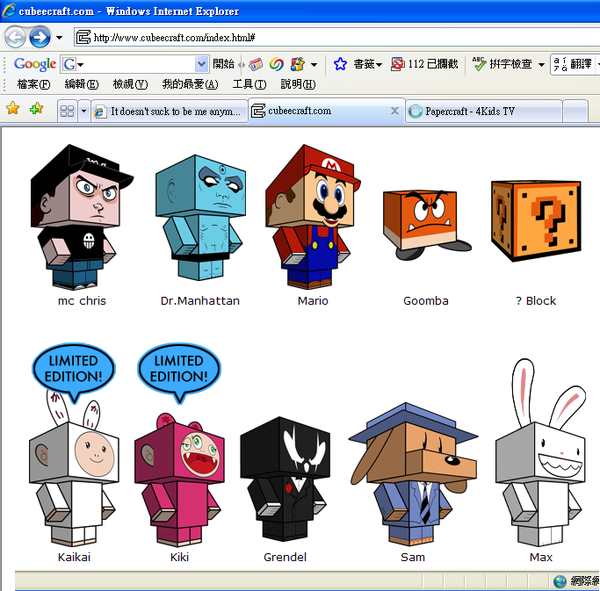Click the 'Kiki' text label

coord(179,557)
